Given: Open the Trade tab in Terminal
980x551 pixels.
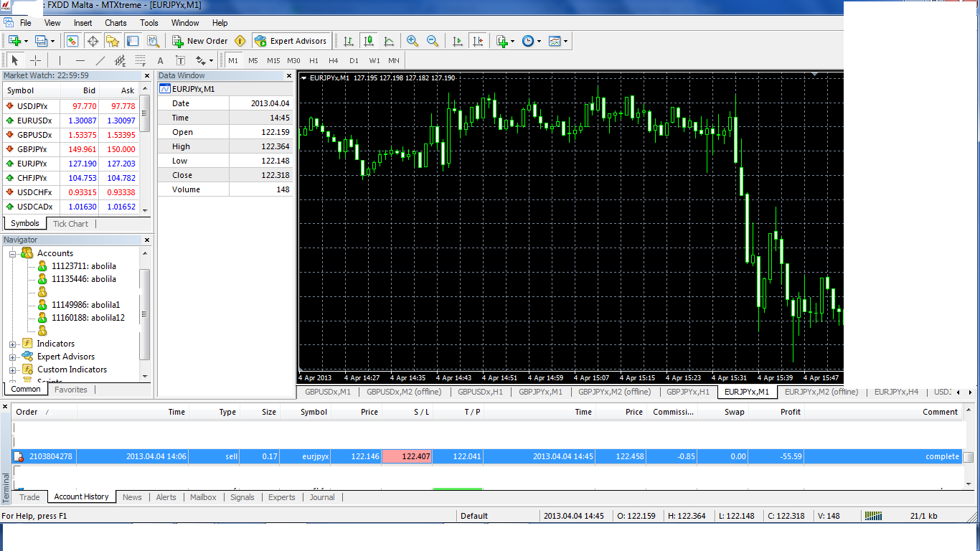Looking at the screenshot, I should (29, 497).
